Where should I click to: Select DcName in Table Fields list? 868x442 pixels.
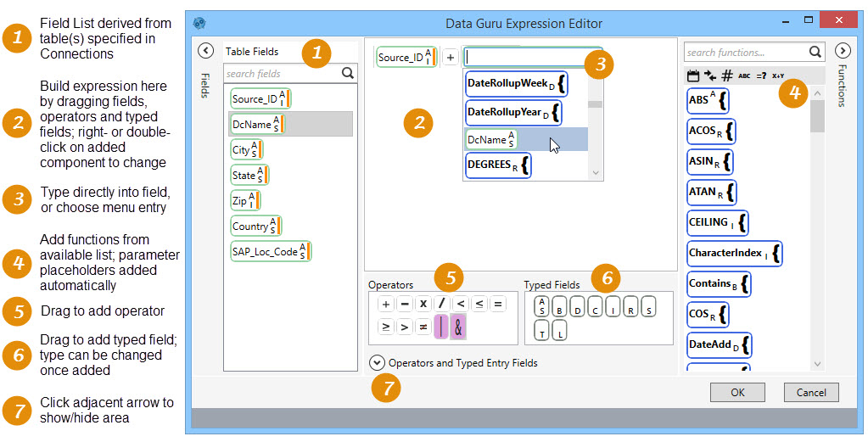(291, 124)
